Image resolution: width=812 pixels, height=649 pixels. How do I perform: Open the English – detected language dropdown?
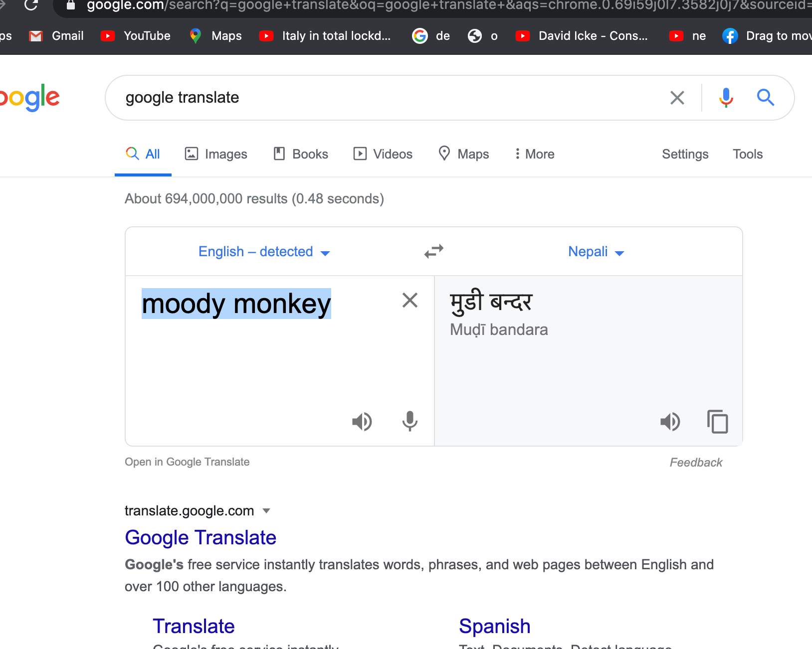tap(264, 252)
